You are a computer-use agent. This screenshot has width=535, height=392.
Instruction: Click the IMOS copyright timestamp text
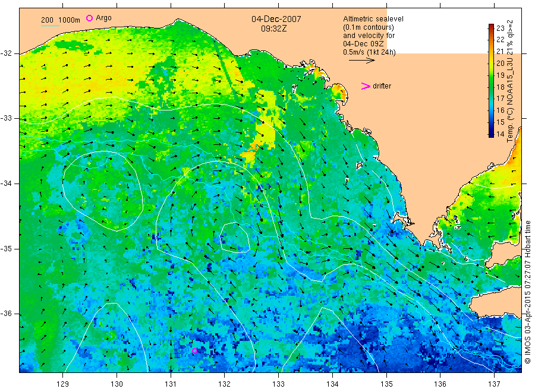tap(527, 292)
